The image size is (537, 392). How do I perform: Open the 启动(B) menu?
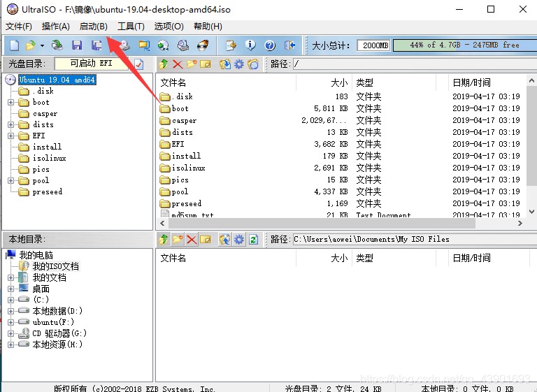click(x=93, y=27)
